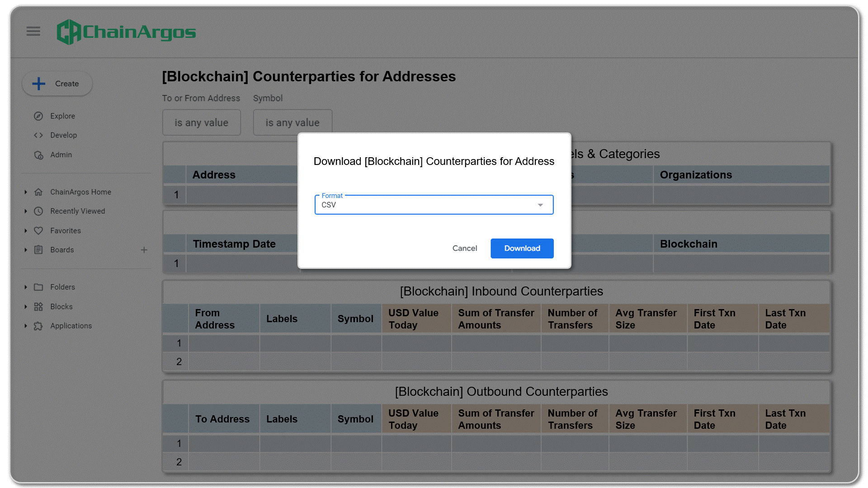
Task: Click the plus icon beside Boards
Action: click(144, 250)
